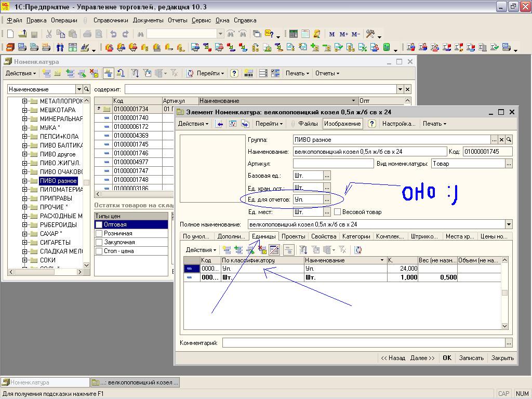Click the Redo arrow icon
The image size is (532, 399).
click(126, 34)
